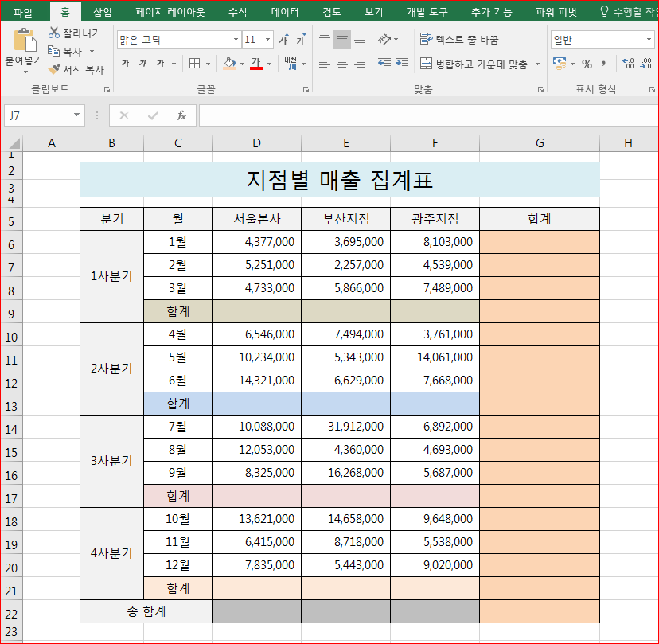Open merge and center dropdown arrow
The image size is (659, 644).
click(x=537, y=64)
